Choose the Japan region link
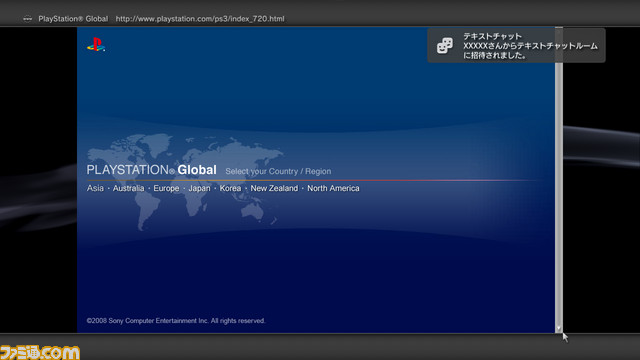640x360 pixels. click(199, 188)
